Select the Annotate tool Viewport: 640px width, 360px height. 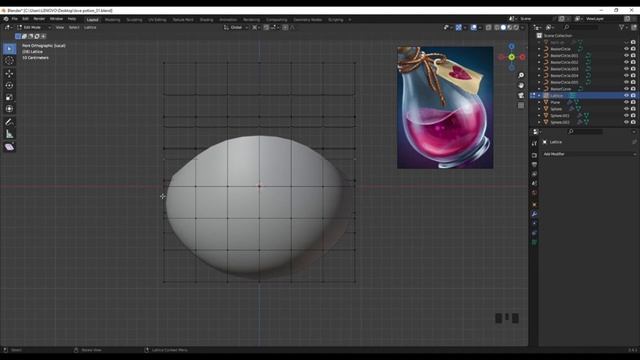coord(9,122)
